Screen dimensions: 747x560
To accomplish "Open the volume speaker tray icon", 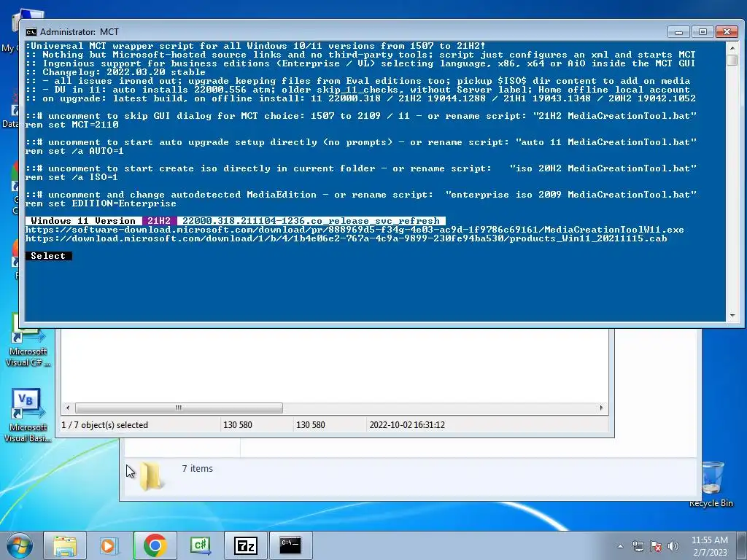I will 673,546.
